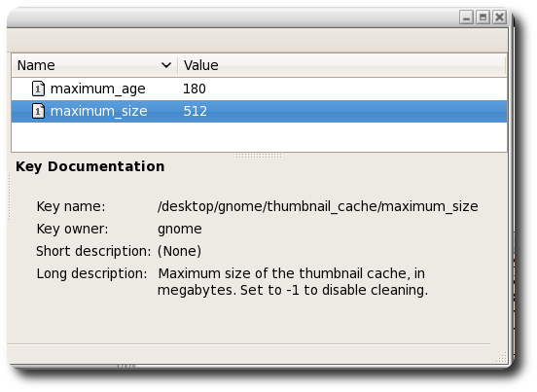Screen dimensions: 537x392
Task: Click the vertical dotted handle on left edge
Action: [10, 197]
